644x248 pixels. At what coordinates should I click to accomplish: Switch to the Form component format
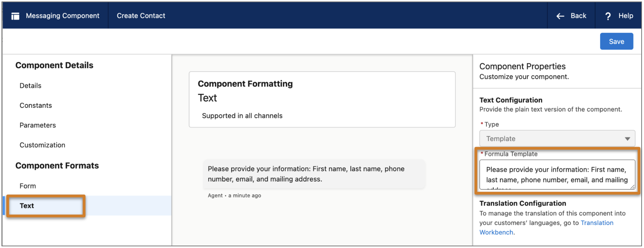point(28,186)
